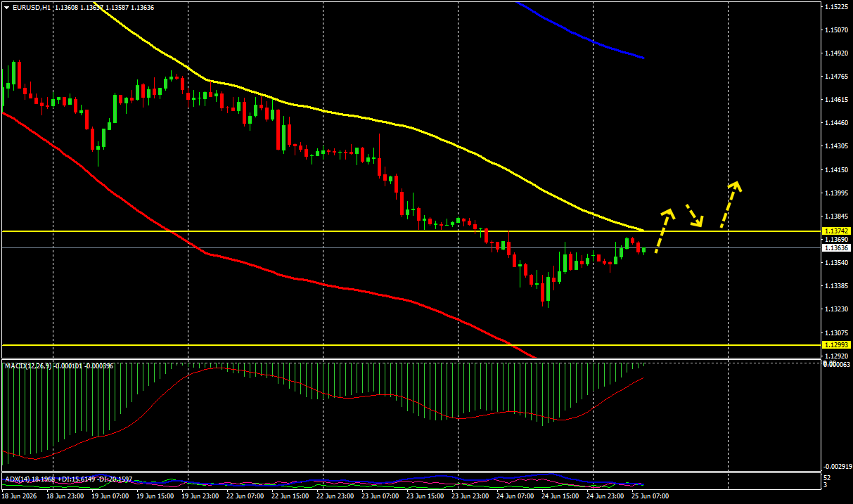Click the 1.14305 price axis label
This screenshot has width=853, height=504.
point(837,146)
